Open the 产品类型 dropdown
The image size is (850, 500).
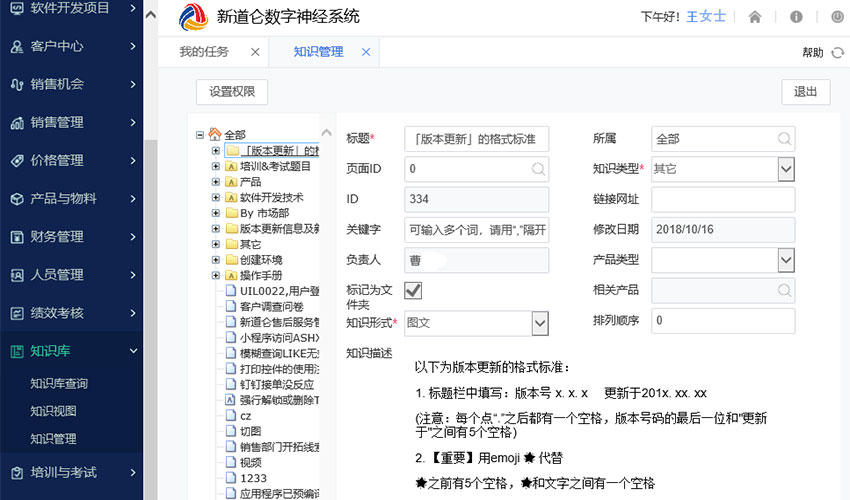786,260
